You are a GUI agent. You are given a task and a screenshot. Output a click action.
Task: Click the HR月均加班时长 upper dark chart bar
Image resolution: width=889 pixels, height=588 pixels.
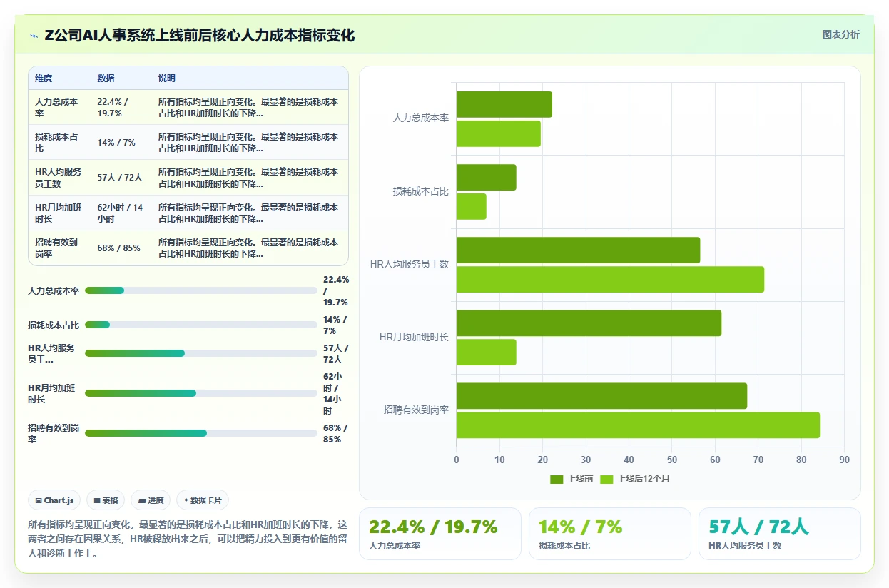click(589, 323)
